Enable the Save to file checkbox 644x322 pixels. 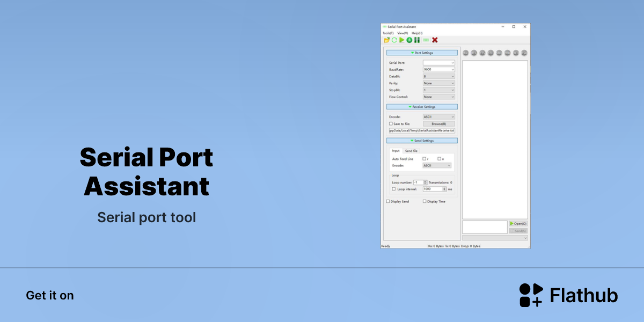tap(391, 123)
